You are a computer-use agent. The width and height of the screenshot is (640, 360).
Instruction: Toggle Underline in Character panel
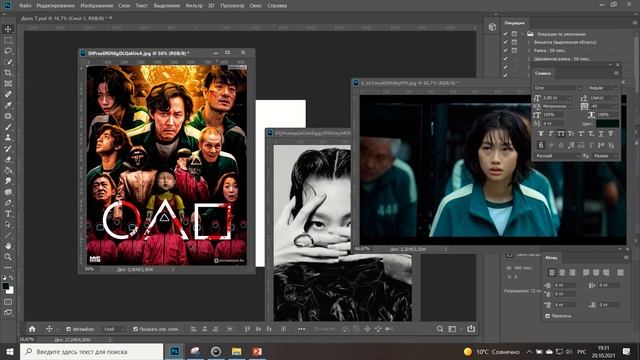(601, 133)
